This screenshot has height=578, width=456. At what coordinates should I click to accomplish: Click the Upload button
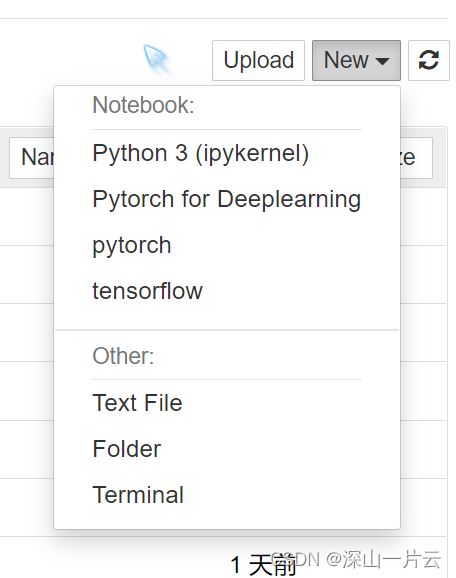point(258,60)
